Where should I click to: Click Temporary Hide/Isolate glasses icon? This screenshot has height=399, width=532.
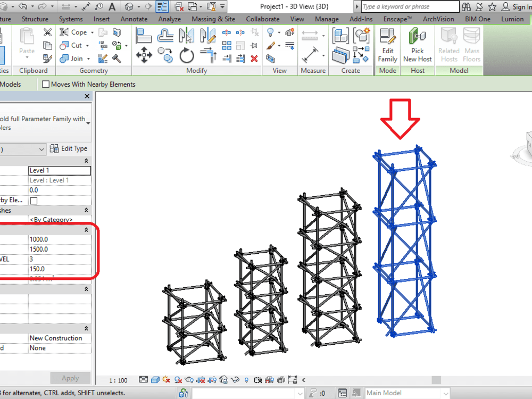pyautogui.click(x=235, y=380)
